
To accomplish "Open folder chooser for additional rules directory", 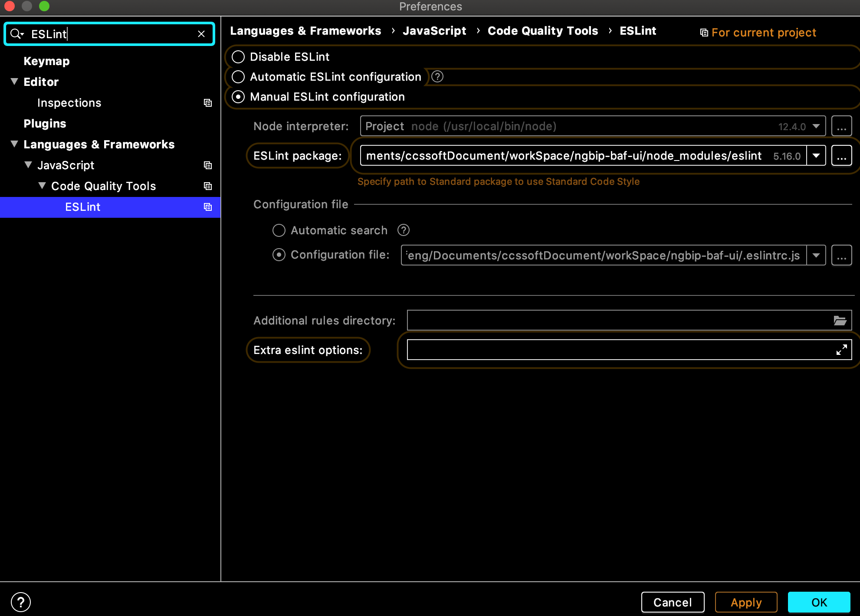I will click(840, 321).
